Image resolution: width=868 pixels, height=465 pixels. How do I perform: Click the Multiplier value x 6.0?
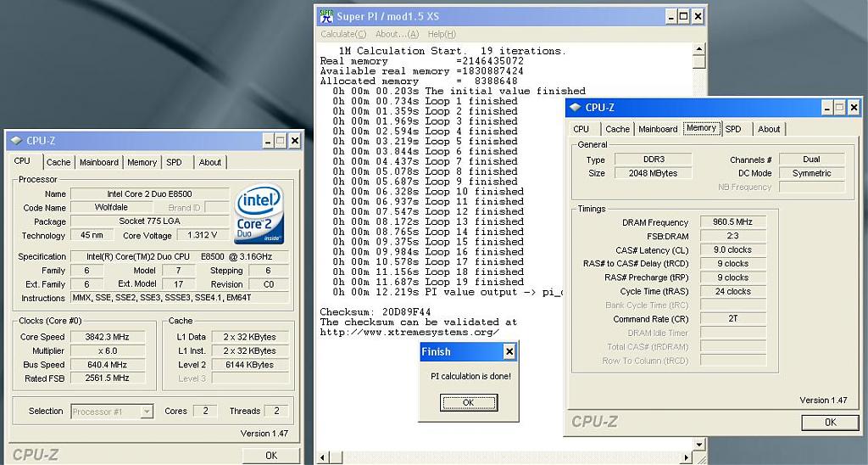[108, 350]
